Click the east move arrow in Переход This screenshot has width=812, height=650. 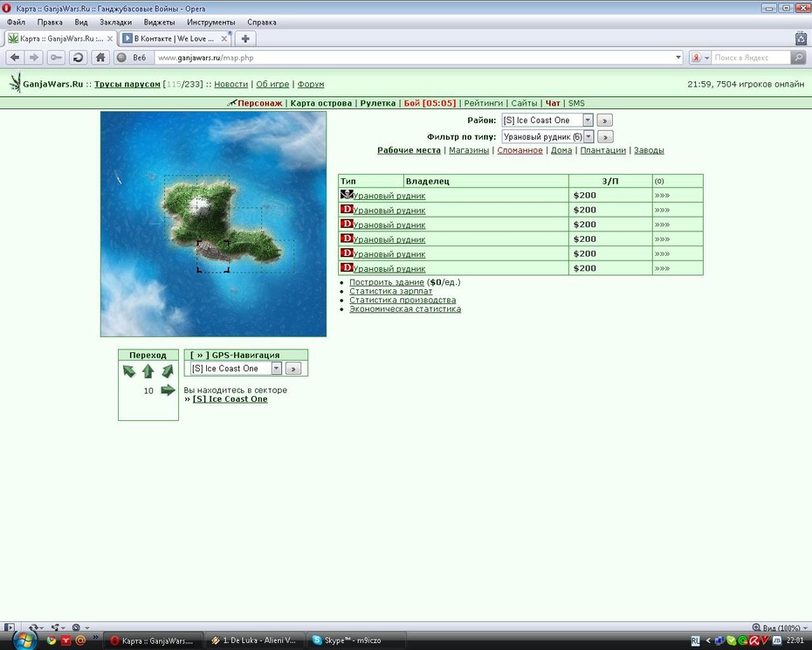click(168, 390)
